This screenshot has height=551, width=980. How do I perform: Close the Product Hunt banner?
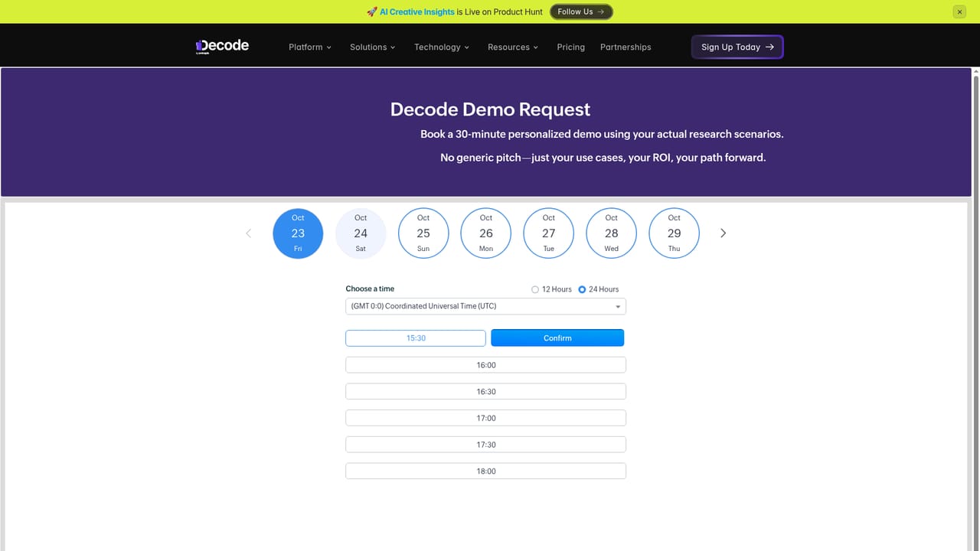click(x=959, y=11)
